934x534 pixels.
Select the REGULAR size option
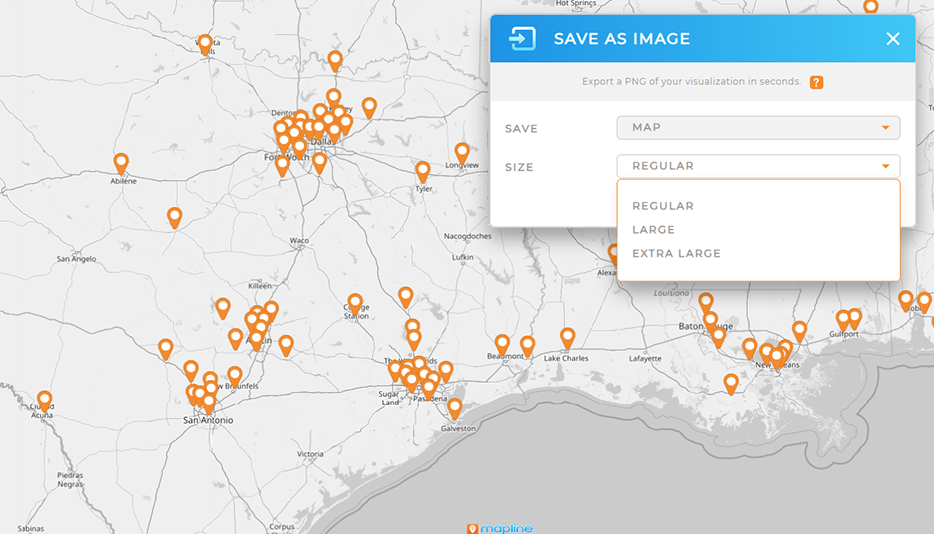pyautogui.click(x=662, y=206)
